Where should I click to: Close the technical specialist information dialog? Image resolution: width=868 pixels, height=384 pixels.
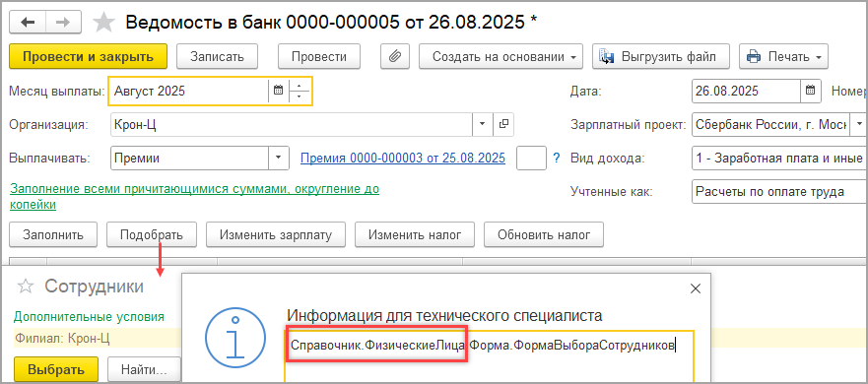(696, 288)
